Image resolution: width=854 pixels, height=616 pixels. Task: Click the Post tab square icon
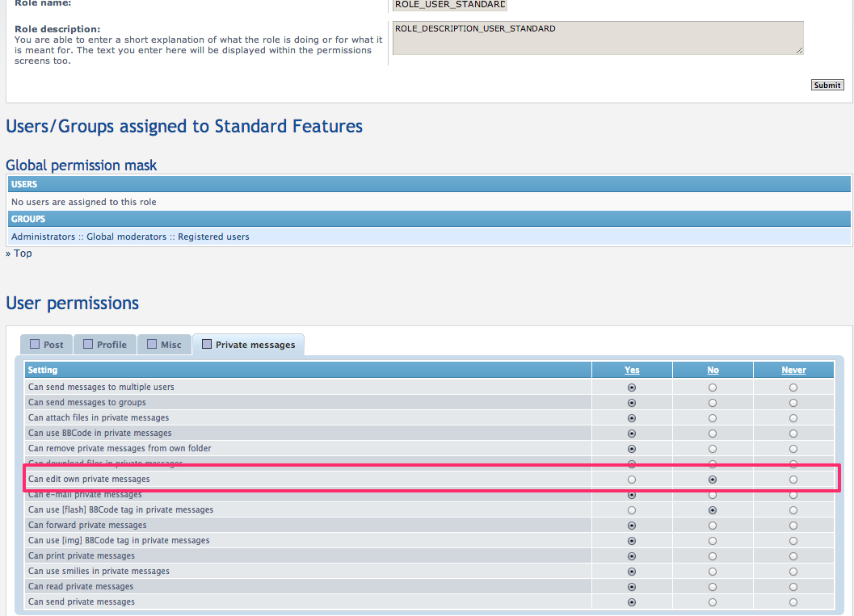point(35,344)
